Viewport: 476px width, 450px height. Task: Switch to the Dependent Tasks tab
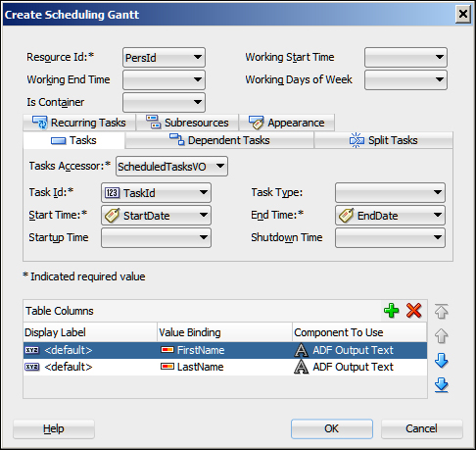point(219,140)
